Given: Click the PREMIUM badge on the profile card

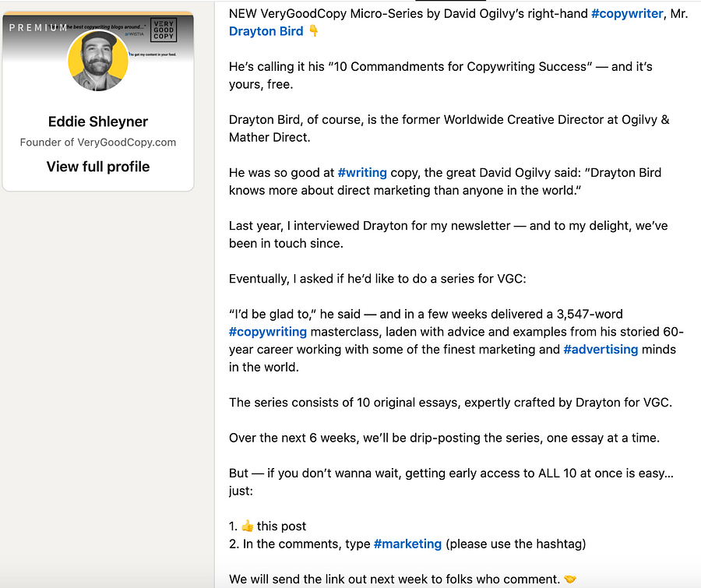Looking at the screenshot, I should click(37, 26).
